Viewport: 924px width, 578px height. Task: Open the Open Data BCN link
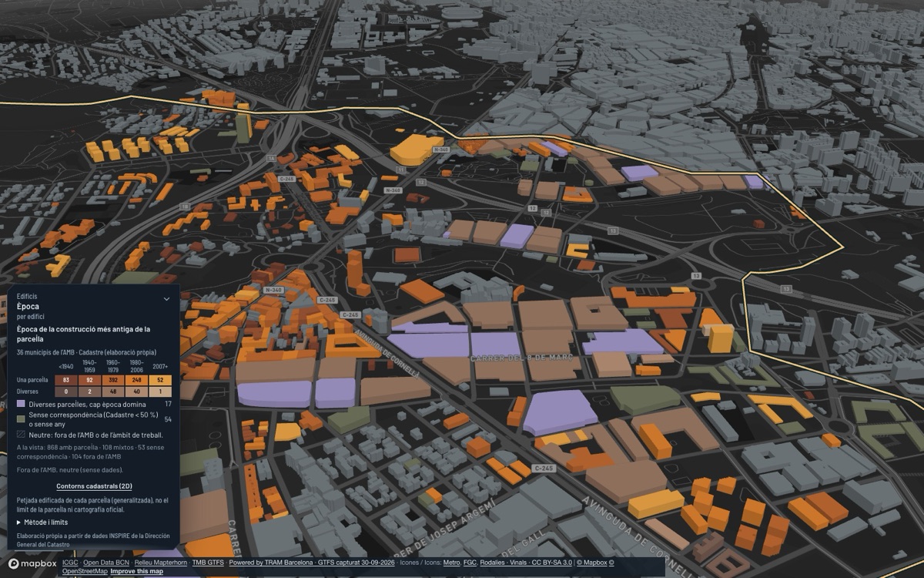pos(106,563)
